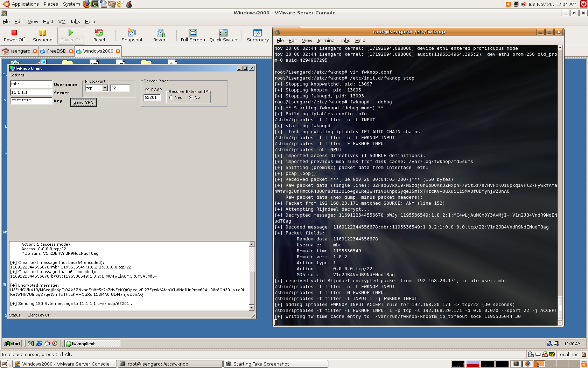
Task: Click the Revert toolbar icon
Action: [x=160, y=35]
